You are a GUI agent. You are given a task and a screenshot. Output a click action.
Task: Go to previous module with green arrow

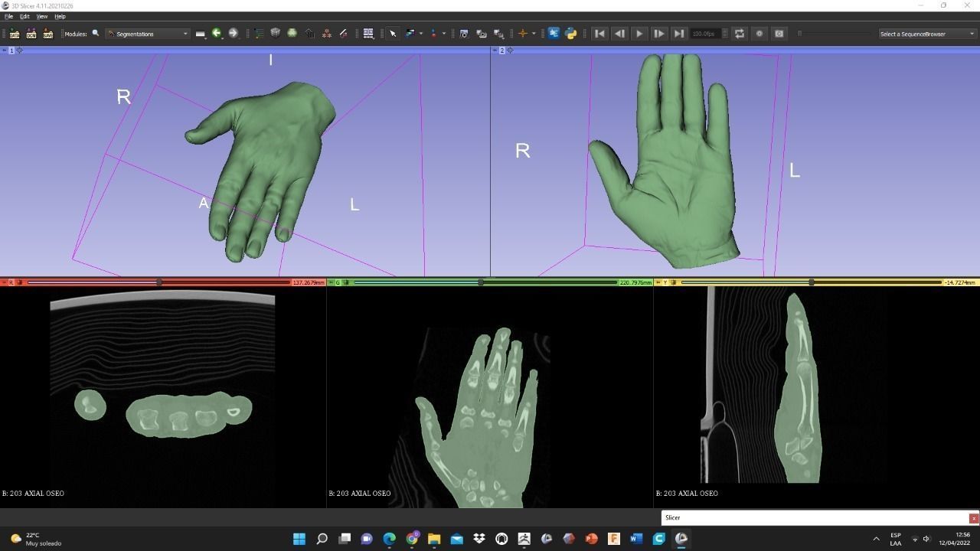click(217, 34)
